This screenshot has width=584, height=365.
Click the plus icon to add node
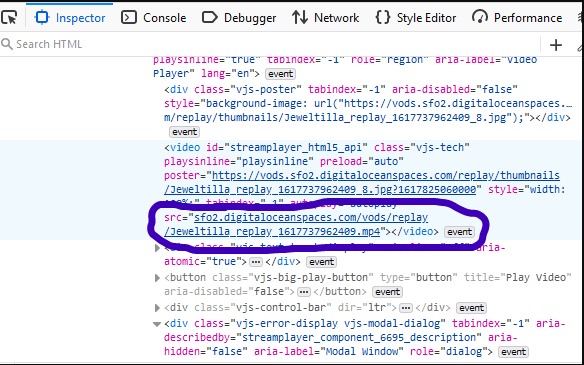(556, 45)
